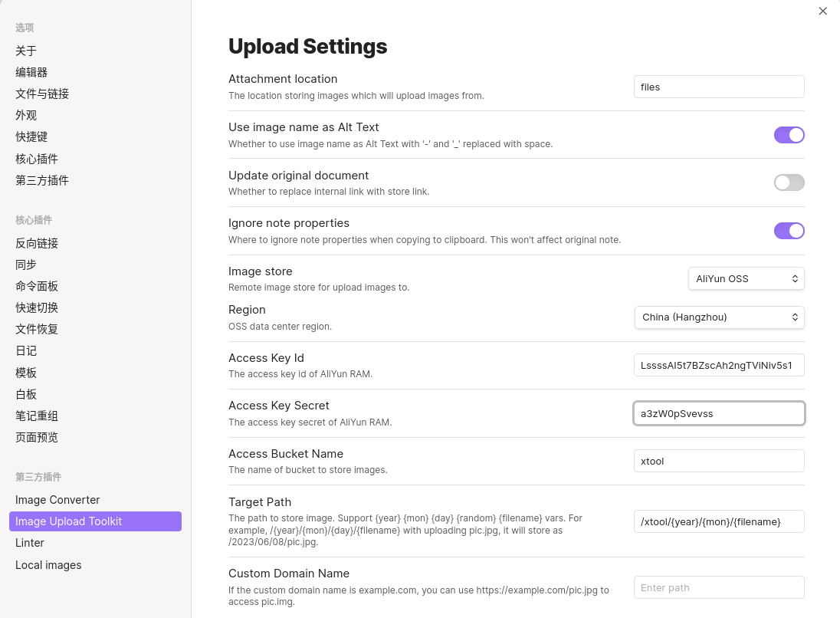This screenshot has height=618, width=840.
Task: Click the Attachment location field
Action: pos(719,87)
